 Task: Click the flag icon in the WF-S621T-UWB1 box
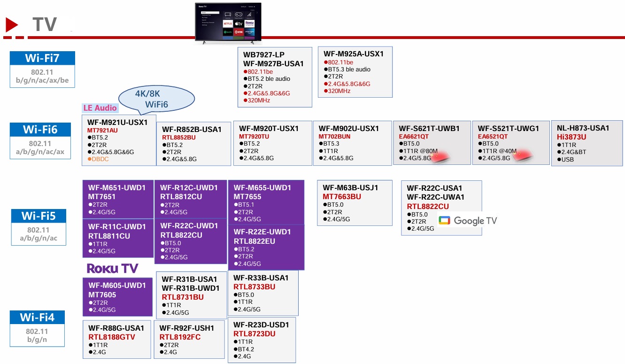(x=441, y=157)
